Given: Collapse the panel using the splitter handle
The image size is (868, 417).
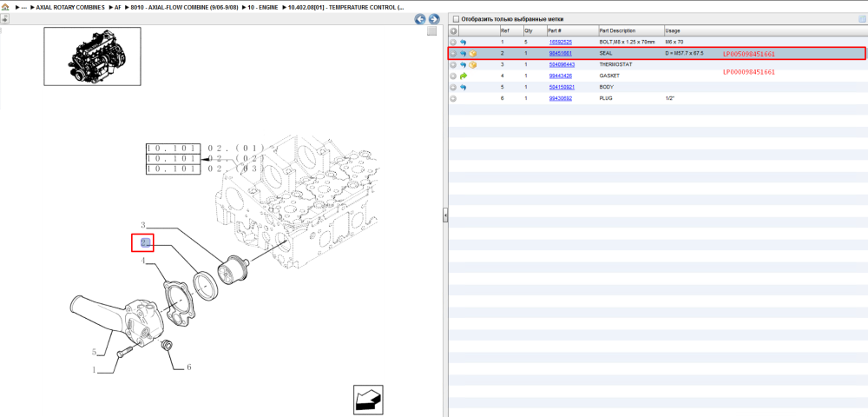Looking at the screenshot, I should pos(445,216).
